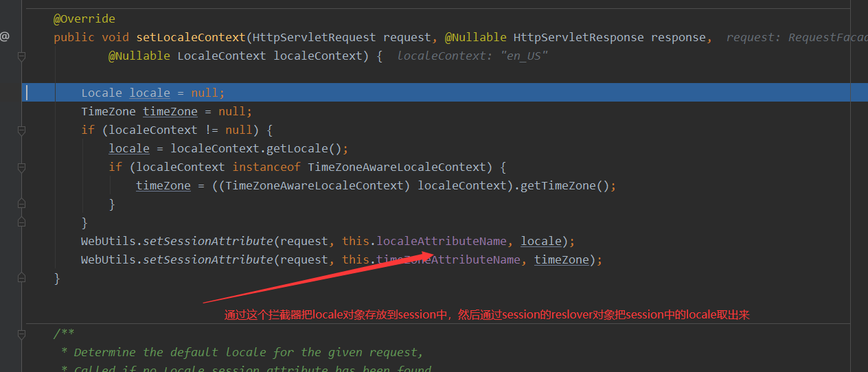
Task: Click the setLocaleContext method name
Action: [x=190, y=37]
